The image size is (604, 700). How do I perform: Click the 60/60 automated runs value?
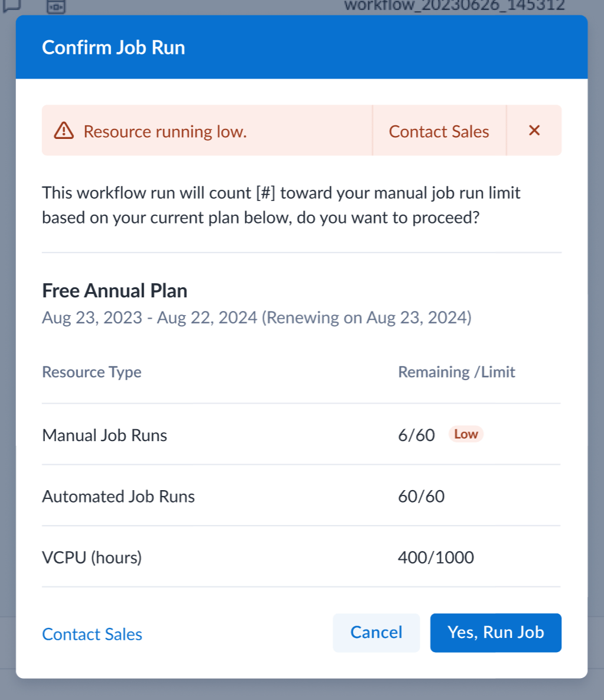pos(421,496)
